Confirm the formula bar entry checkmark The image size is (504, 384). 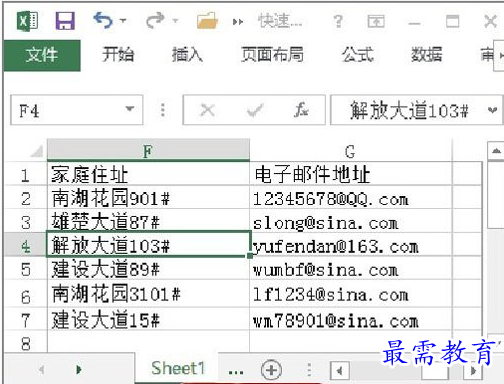[x=255, y=110]
